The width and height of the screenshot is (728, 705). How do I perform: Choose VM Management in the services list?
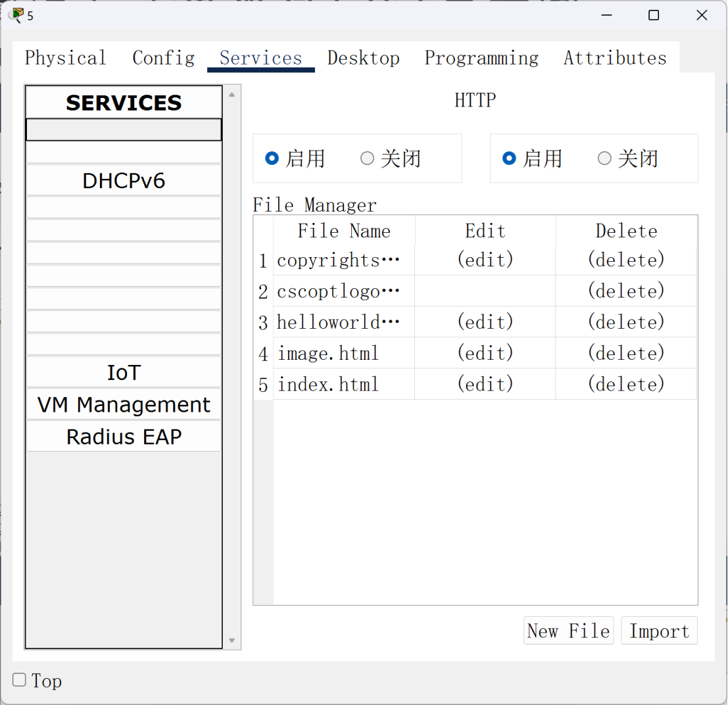click(124, 405)
